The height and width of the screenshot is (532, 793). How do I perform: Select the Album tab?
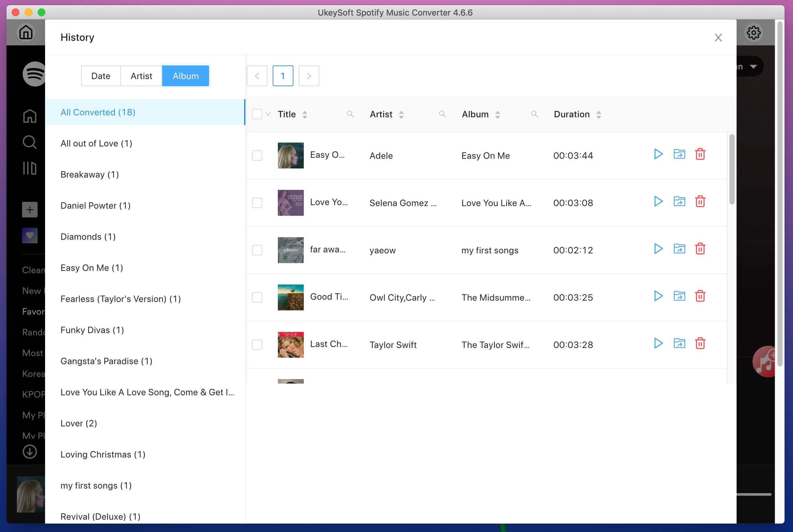185,76
